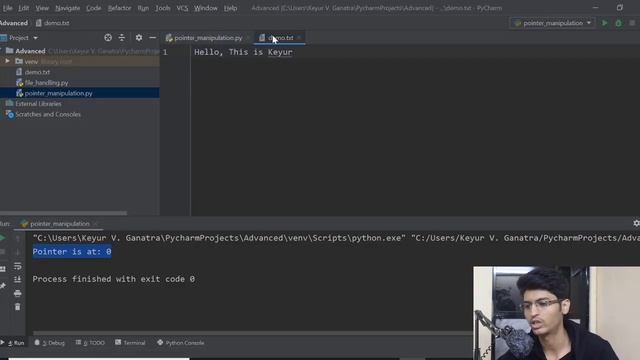
Task: Click the green Run button in toolbar
Action: click(x=605, y=23)
